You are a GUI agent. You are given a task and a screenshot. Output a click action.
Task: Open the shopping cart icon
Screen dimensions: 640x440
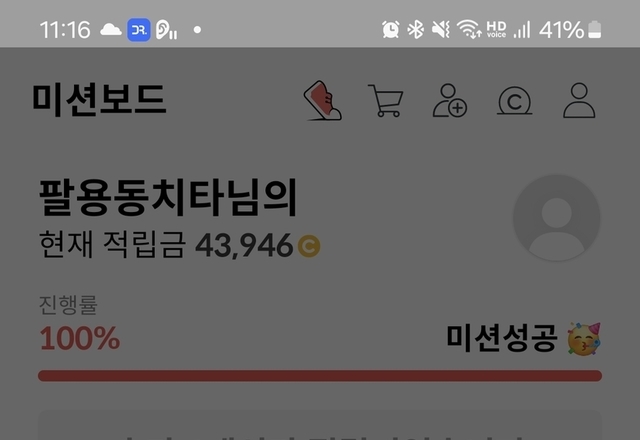[x=386, y=100]
